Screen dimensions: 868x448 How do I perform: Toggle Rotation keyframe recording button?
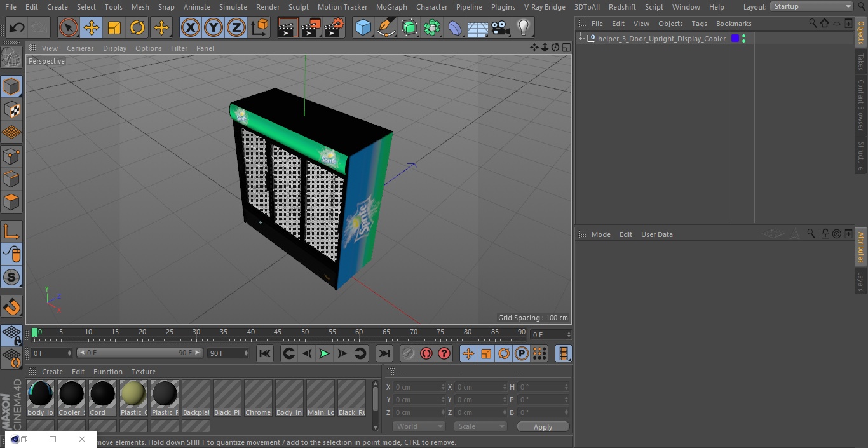504,353
